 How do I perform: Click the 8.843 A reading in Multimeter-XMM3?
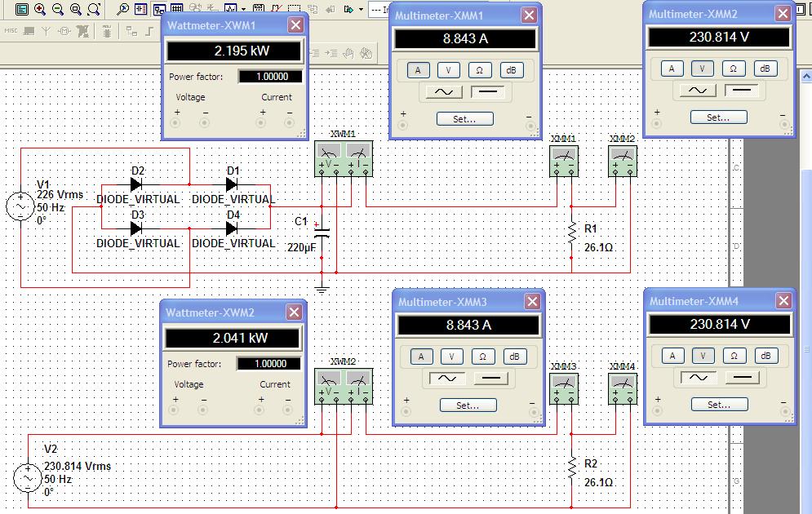click(x=468, y=325)
